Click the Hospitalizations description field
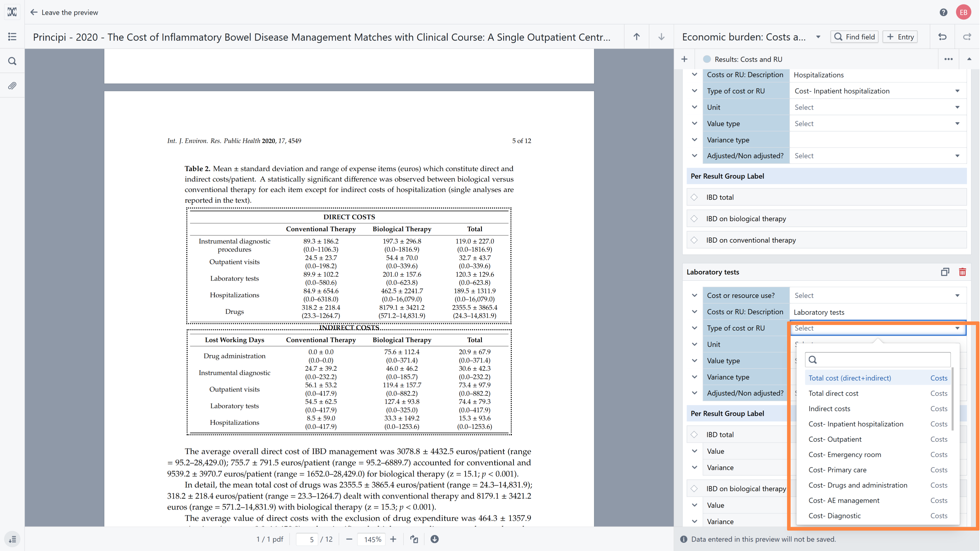 coord(878,74)
